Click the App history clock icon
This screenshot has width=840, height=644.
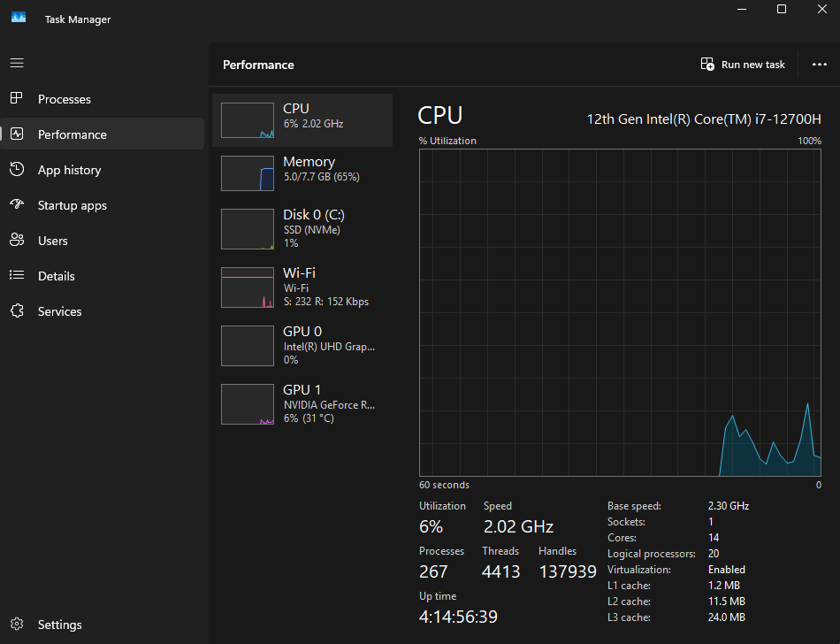pyautogui.click(x=17, y=169)
